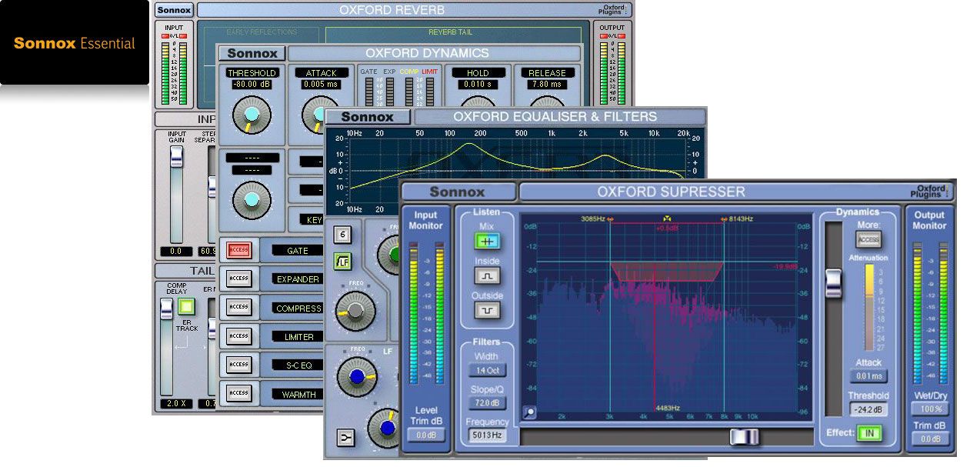This screenshot has width=980, height=467.
Task: Toggle the LF filter shape button in Equaliser
Action: [x=343, y=262]
